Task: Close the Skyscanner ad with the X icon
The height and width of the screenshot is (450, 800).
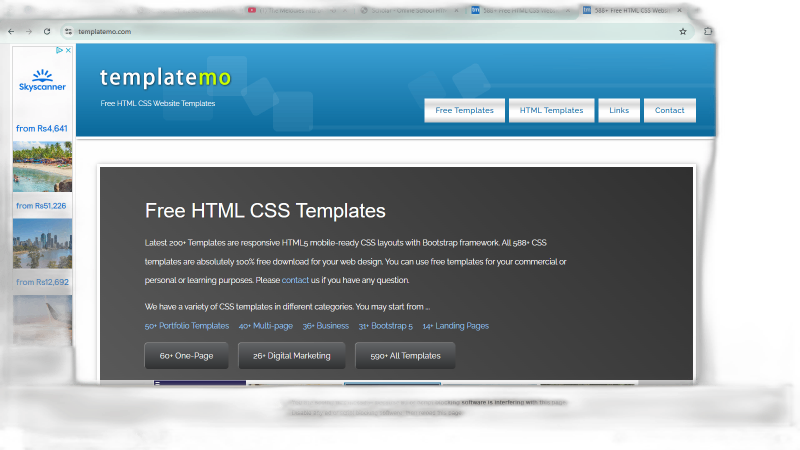Action: point(66,50)
